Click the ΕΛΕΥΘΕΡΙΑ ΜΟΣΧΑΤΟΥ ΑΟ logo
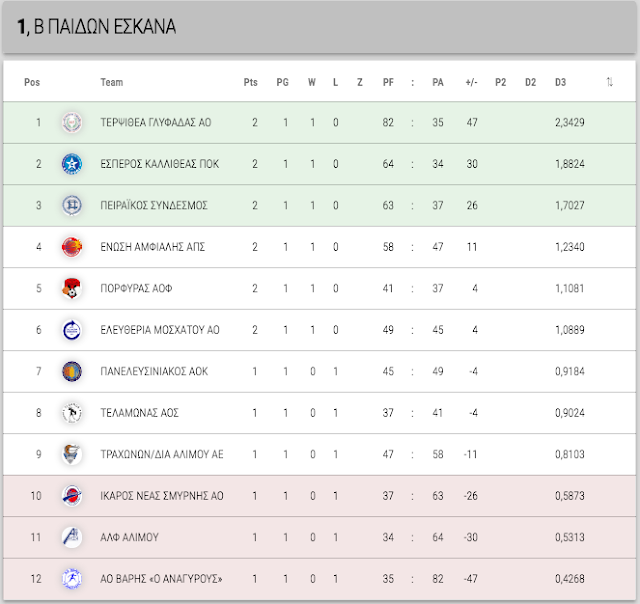 click(x=72, y=330)
